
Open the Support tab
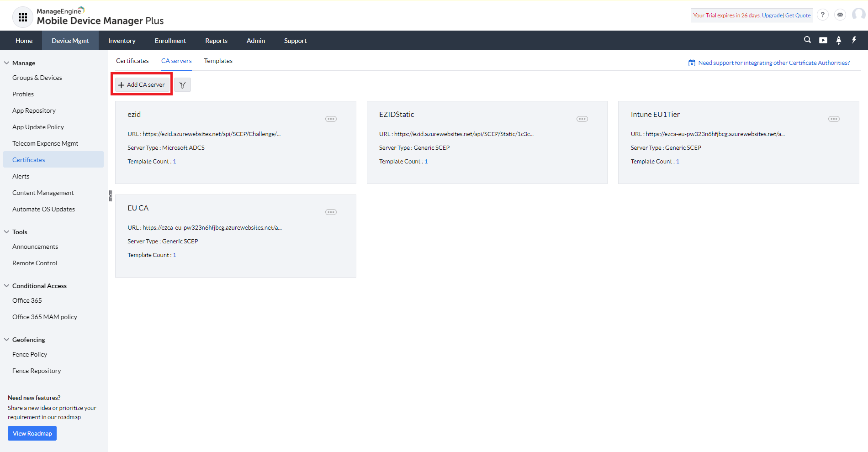296,41
